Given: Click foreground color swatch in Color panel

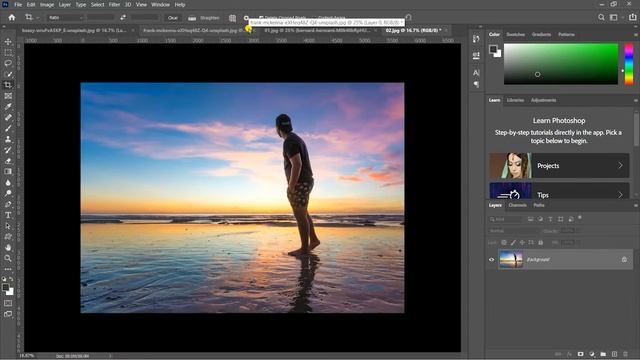Looking at the screenshot, I should coord(493,49).
